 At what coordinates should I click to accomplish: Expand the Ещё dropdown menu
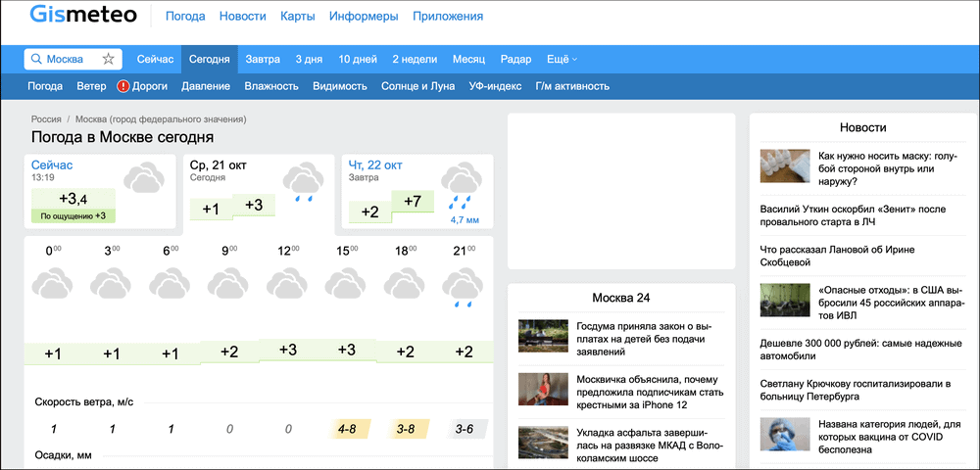pos(562,59)
